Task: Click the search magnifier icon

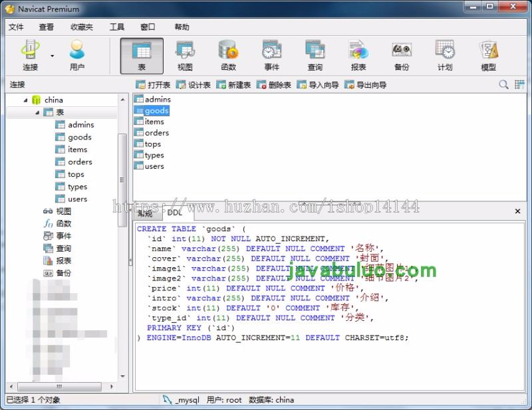Action: (x=503, y=84)
